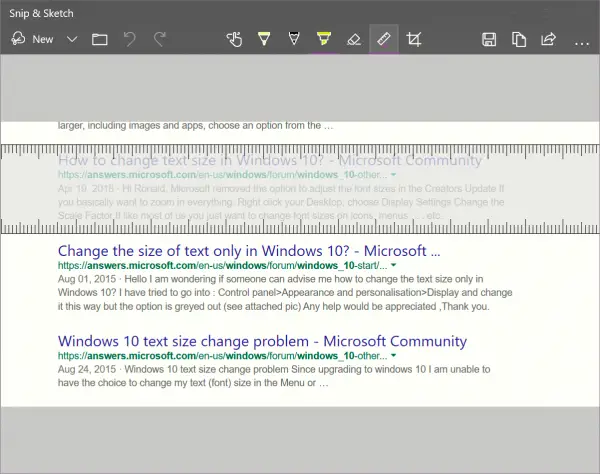Click 'Change the size of text only' result title
The width and height of the screenshot is (600, 474).
click(249, 251)
